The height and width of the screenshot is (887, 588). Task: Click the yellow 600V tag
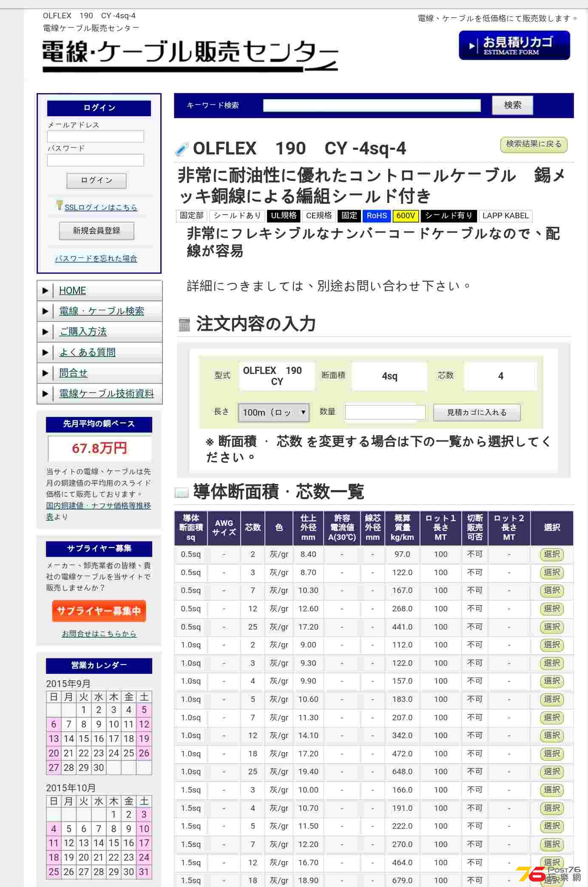(405, 216)
